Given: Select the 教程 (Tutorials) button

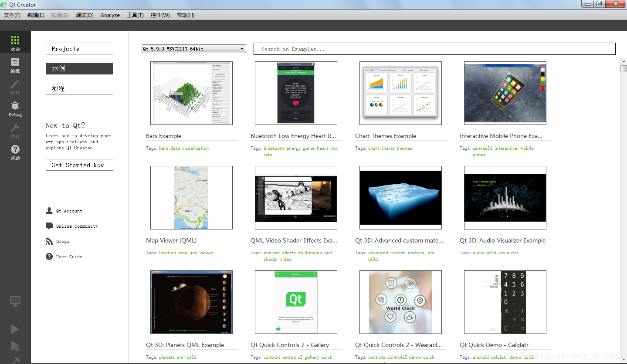Looking at the screenshot, I should pos(79,88).
